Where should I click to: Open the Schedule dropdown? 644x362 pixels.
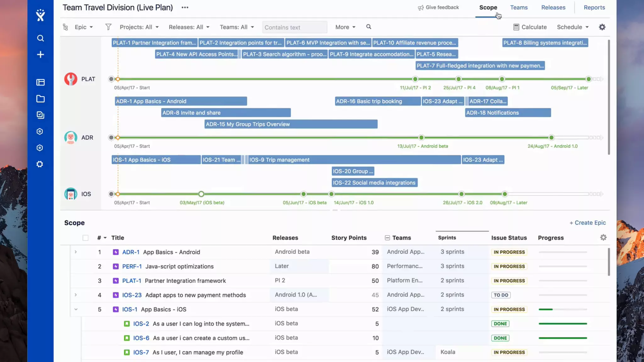(x=572, y=27)
